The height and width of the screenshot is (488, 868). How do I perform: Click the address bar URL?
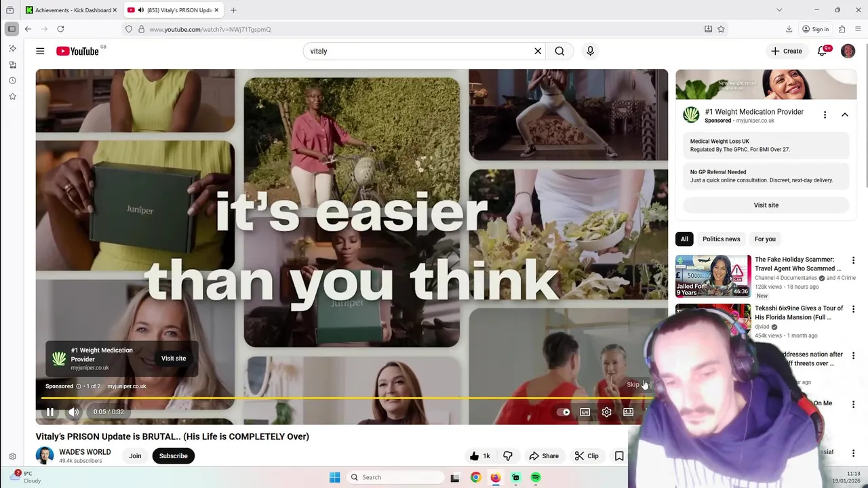click(210, 29)
